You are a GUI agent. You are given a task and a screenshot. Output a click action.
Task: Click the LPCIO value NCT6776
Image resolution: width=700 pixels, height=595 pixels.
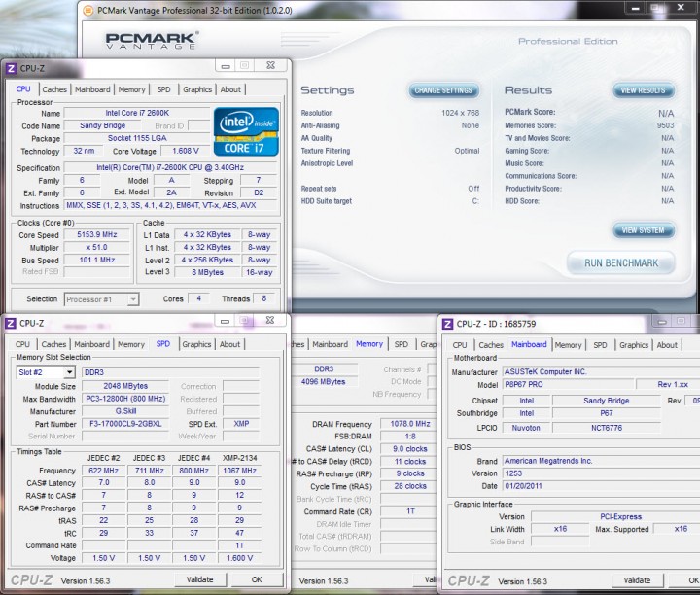click(x=607, y=428)
